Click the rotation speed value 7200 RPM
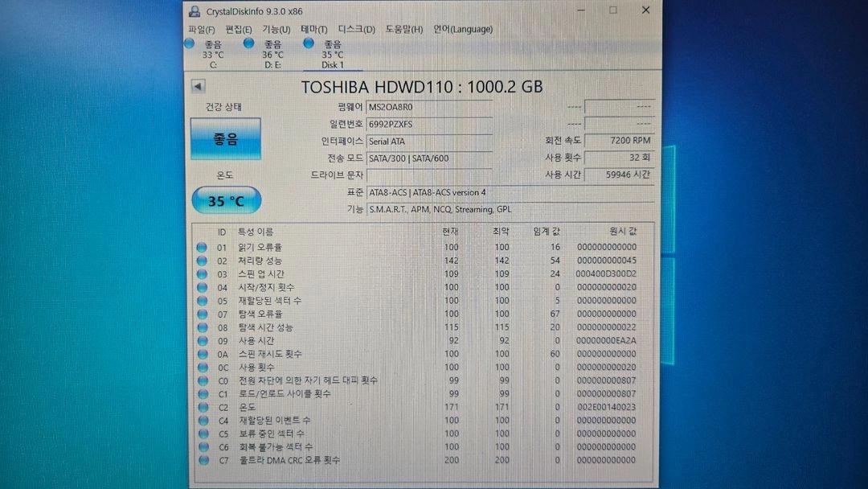This screenshot has height=489, width=868. click(620, 141)
